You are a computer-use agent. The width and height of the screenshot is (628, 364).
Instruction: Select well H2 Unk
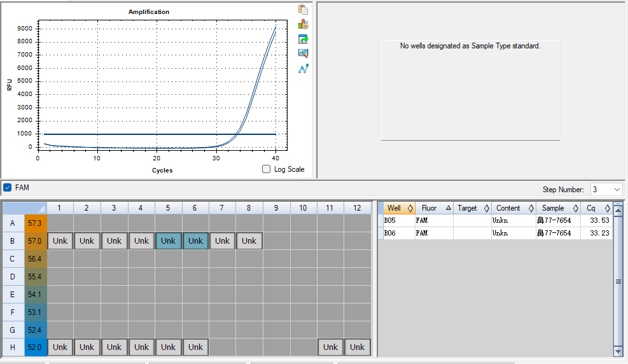tap(87, 347)
